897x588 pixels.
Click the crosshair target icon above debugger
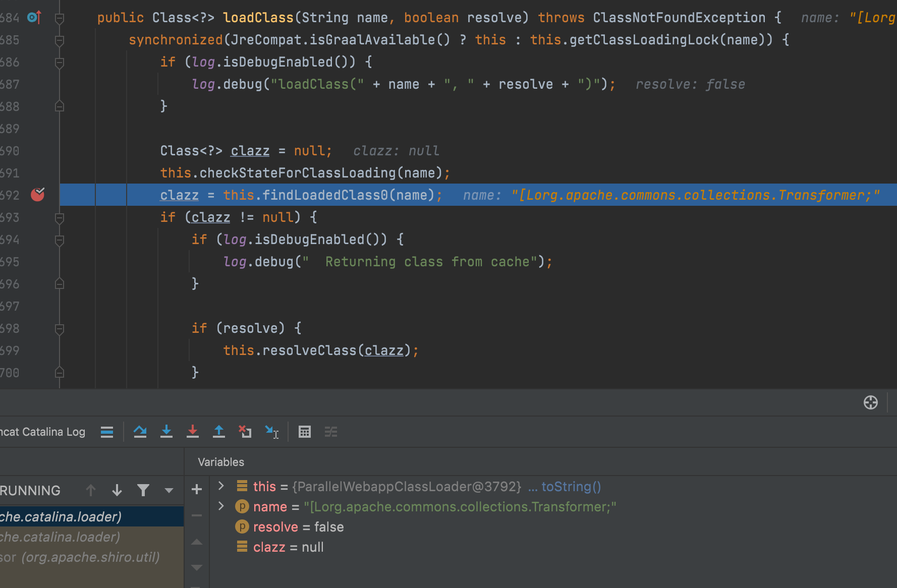point(871,402)
